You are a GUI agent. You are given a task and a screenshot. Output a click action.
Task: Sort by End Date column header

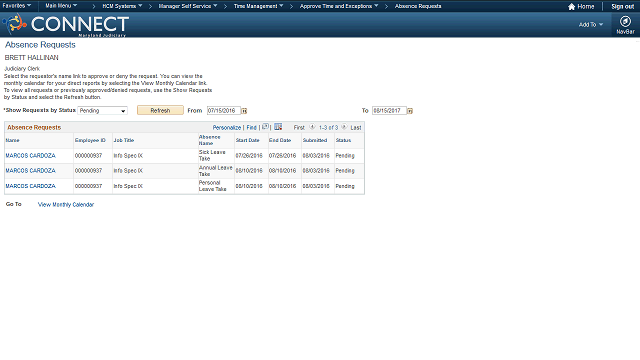280,140
